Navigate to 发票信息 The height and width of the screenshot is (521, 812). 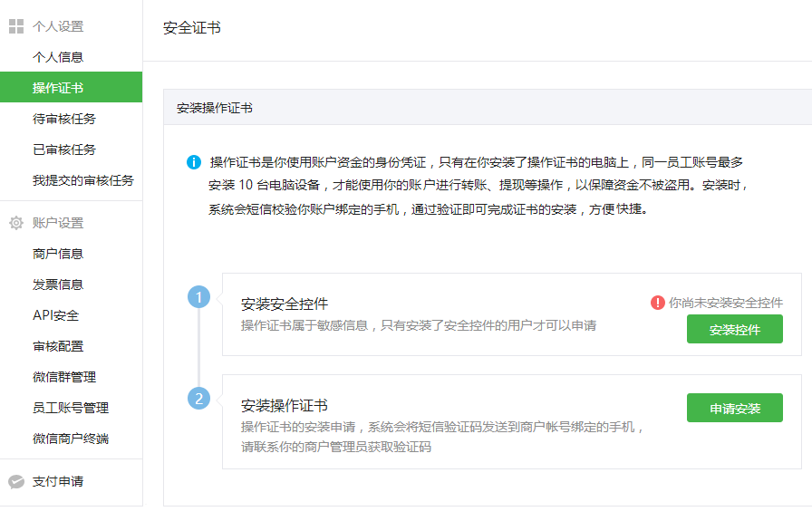pyautogui.click(x=58, y=285)
